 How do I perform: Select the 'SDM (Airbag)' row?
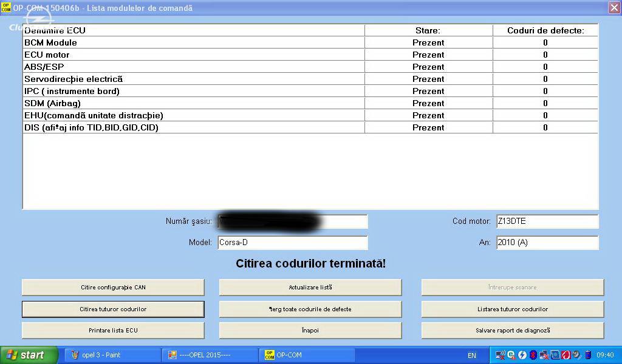coord(310,103)
